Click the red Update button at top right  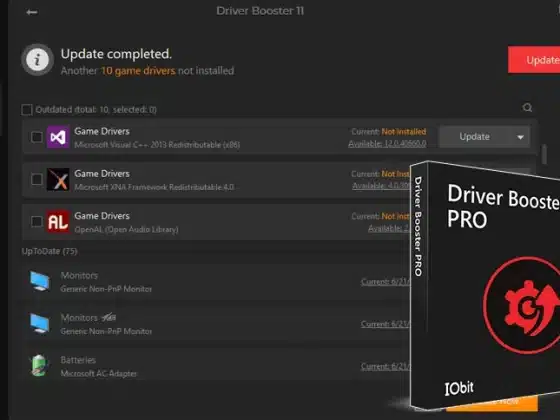point(534,60)
